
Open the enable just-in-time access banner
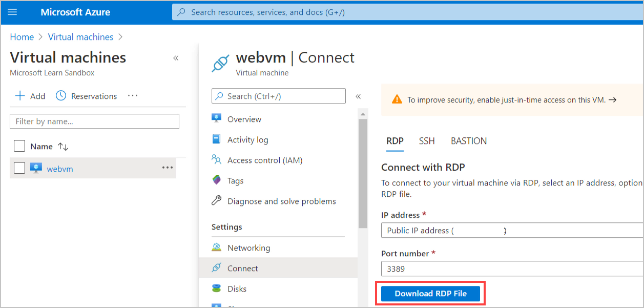[x=511, y=100]
